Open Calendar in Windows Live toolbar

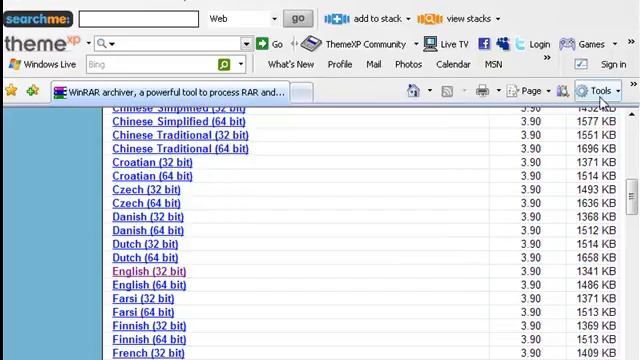coord(453,64)
